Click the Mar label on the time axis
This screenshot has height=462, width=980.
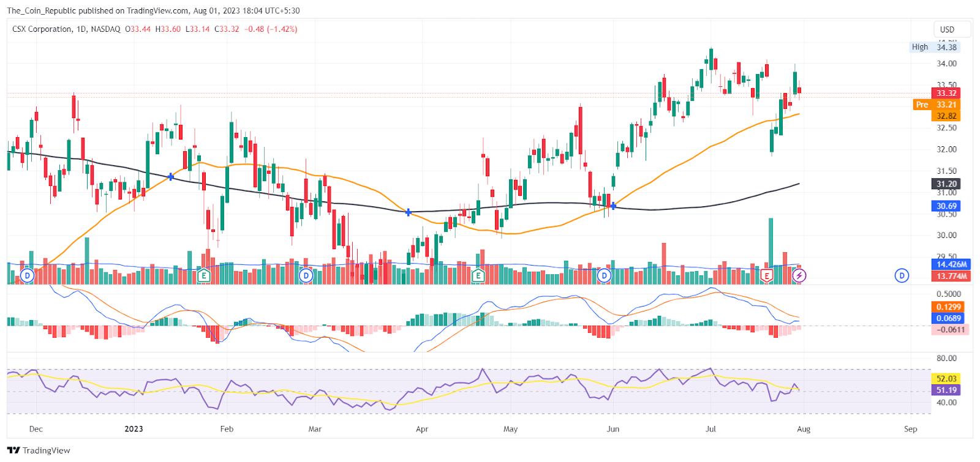point(315,429)
